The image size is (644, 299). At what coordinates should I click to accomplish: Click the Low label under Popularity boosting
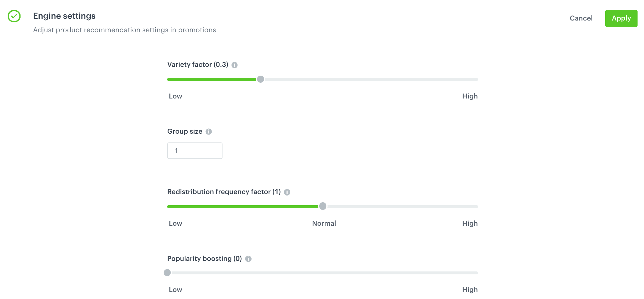tap(175, 290)
